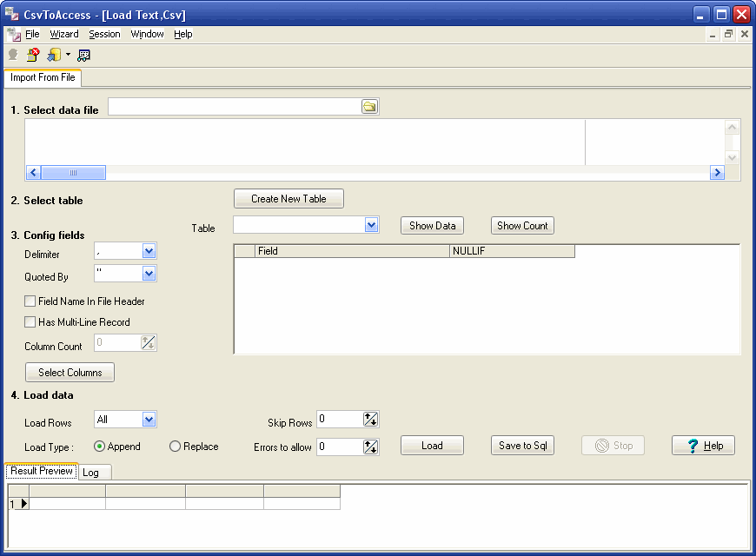Click the NULLIF column header

click(x=512, y=251)
